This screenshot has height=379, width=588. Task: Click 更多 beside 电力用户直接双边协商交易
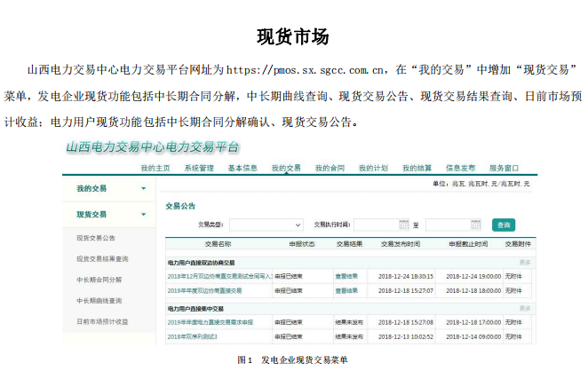525,263
